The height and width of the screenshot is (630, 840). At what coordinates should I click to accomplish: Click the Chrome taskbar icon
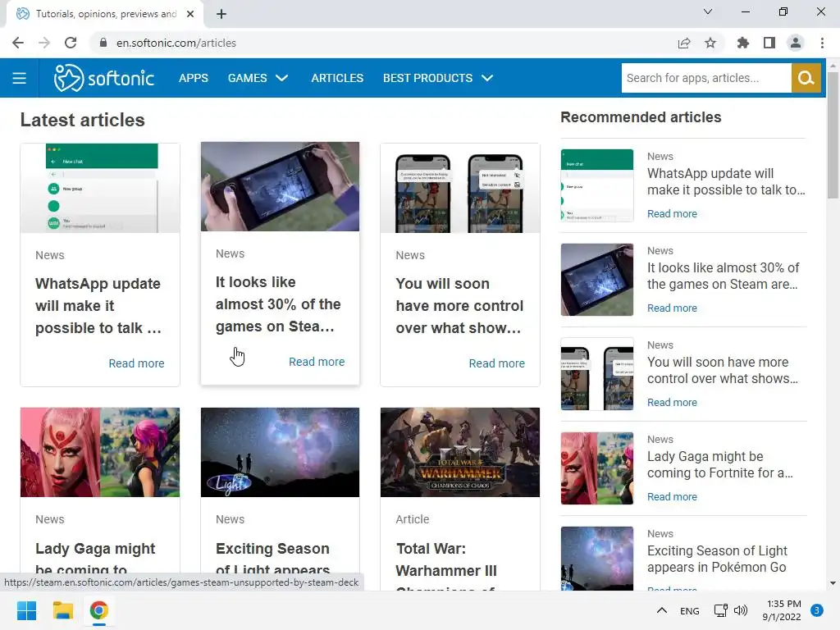click(99, 610)
